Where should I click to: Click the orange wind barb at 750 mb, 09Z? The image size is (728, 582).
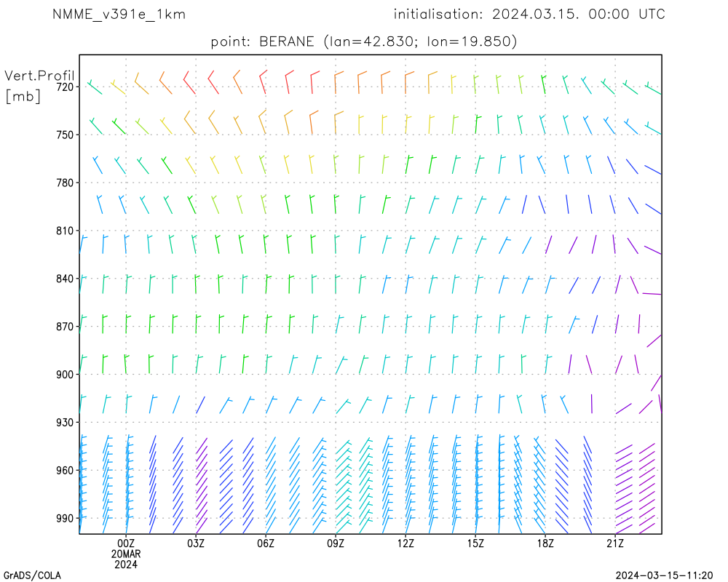click(339, 122)
